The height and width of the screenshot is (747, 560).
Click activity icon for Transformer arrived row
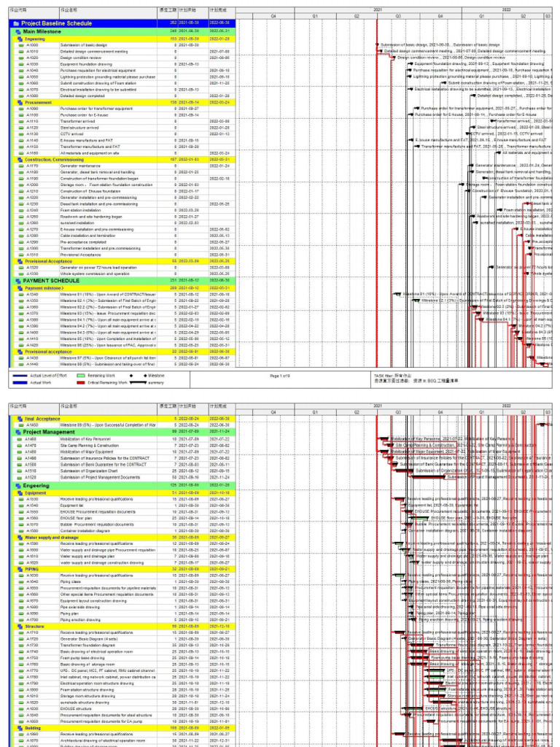[x=21, y=122]
